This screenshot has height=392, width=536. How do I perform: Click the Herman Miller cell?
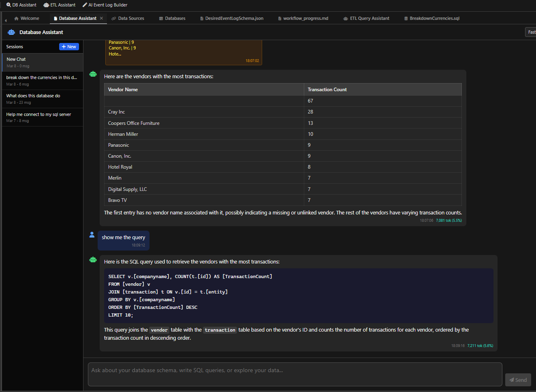[x=204, y=134]
